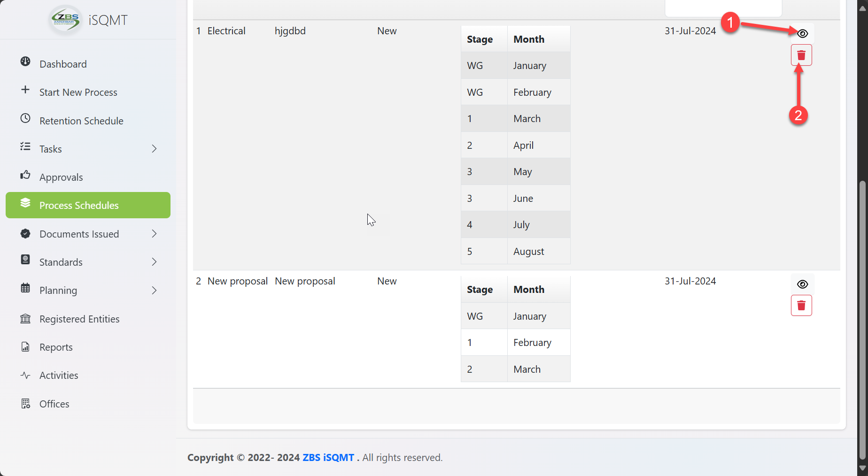Click the plus icon for Start New Process
This screenshot has height=476, width=868.
coord(25,90)
